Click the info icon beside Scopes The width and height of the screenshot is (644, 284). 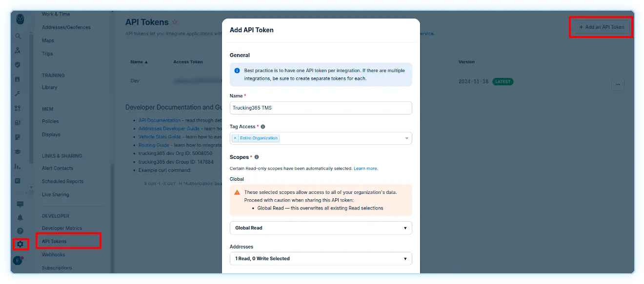(257, 157)
